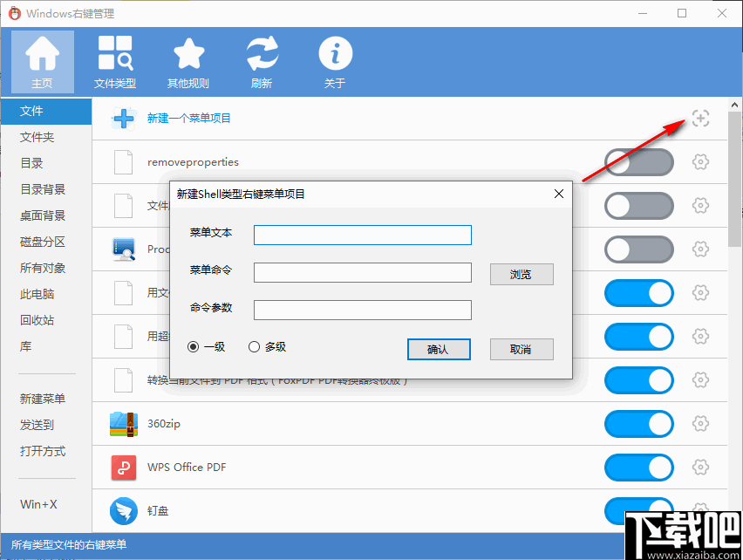Click inside the 菜单文本 input field

click(x=362, y=235)
